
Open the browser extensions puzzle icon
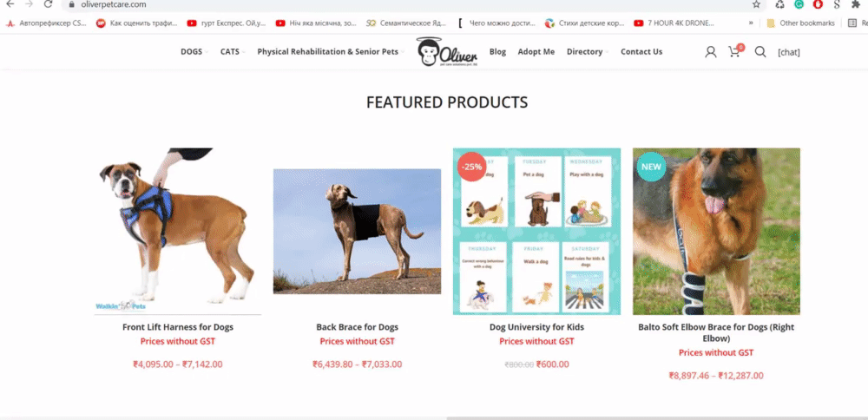(x=856, y=4)
